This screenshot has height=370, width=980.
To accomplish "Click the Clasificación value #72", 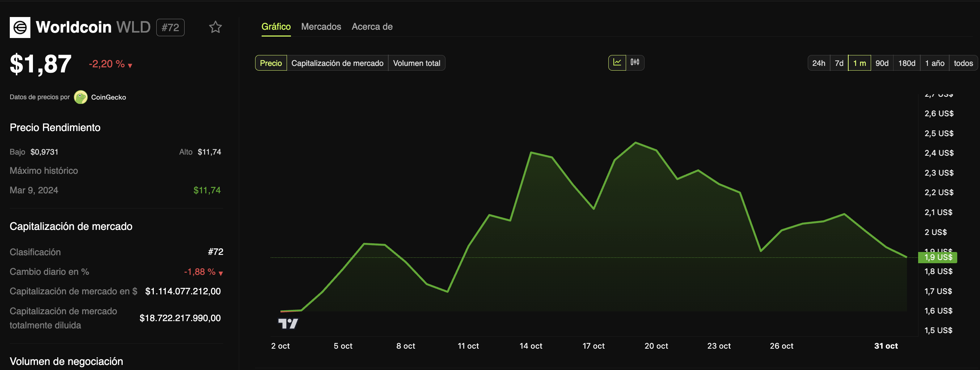I will pos(216,252).
